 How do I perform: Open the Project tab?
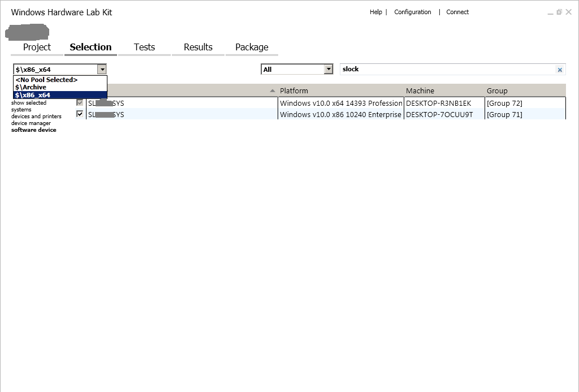point(37,47)
